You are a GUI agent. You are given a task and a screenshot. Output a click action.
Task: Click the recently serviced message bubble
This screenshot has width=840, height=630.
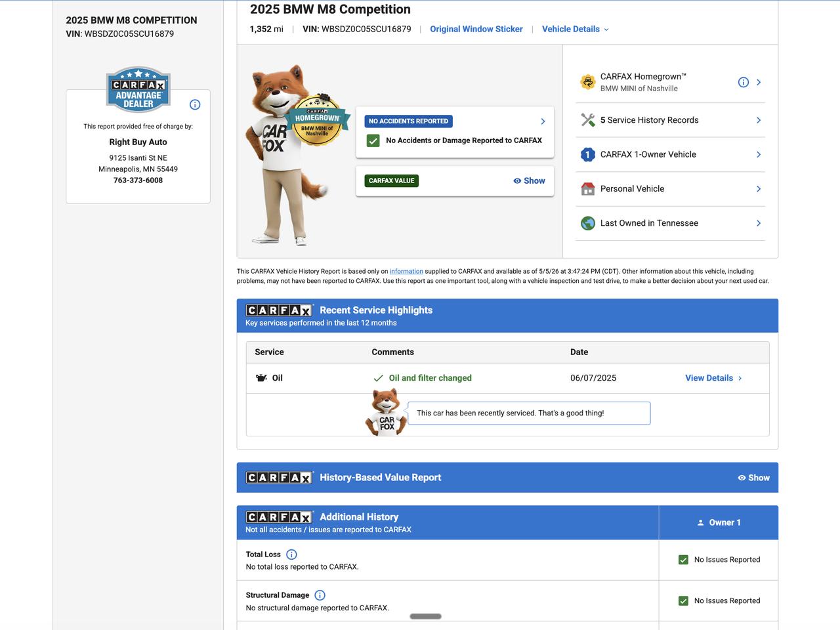tap(529, 413)
